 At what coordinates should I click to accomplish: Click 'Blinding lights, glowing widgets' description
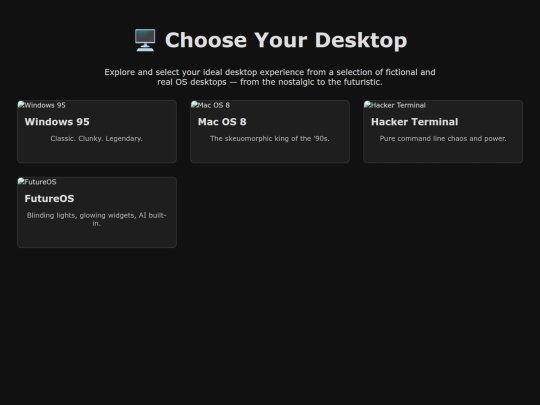[96, 219]
